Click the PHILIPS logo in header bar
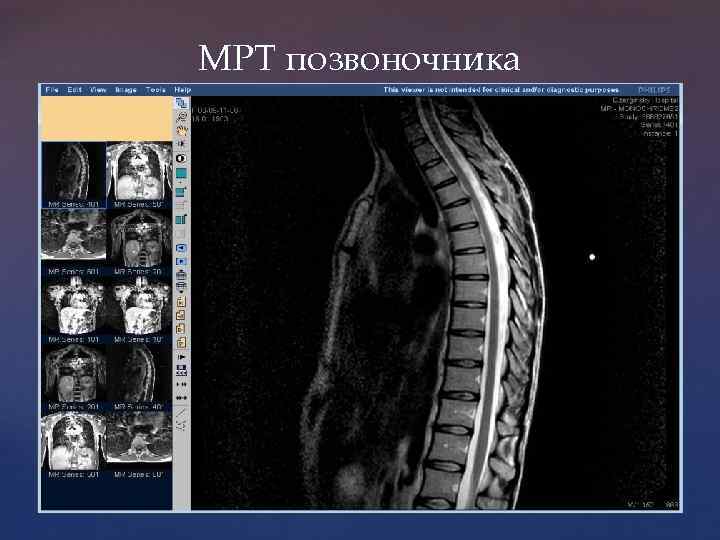The image size is (720, 540). coord(655,90)
